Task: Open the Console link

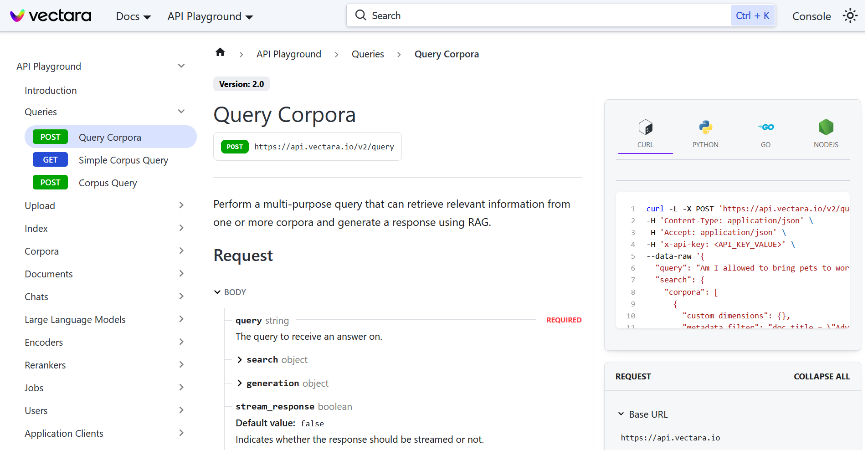Action: [811, 16]
